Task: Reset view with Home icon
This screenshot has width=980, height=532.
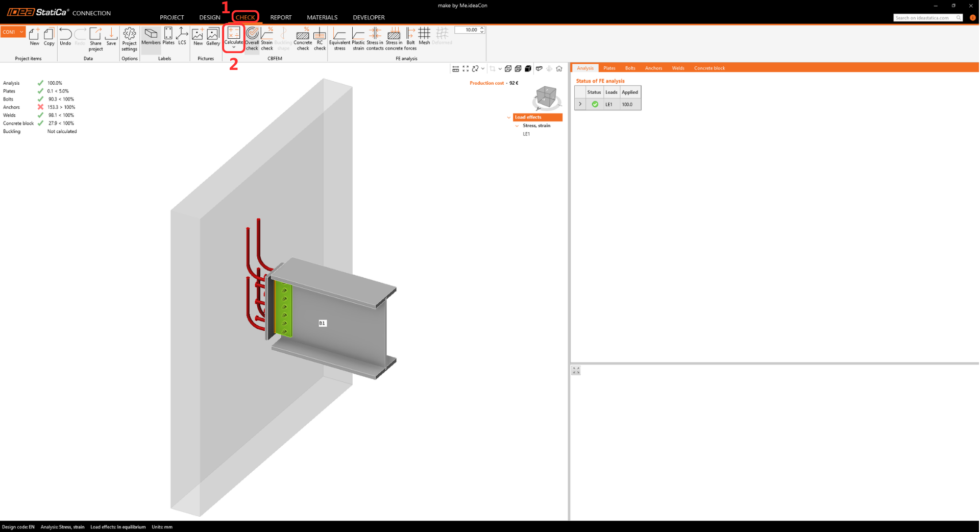Action: click(559, 68)
